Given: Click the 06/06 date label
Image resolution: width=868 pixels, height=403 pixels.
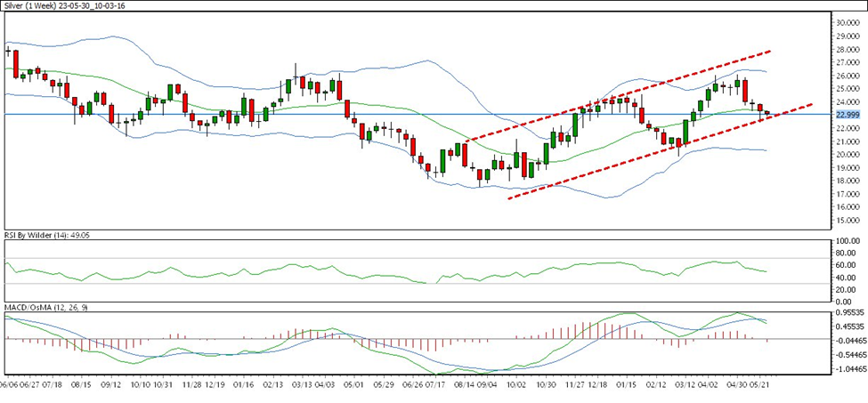Looking at the screenshot, I should point(10,383).
